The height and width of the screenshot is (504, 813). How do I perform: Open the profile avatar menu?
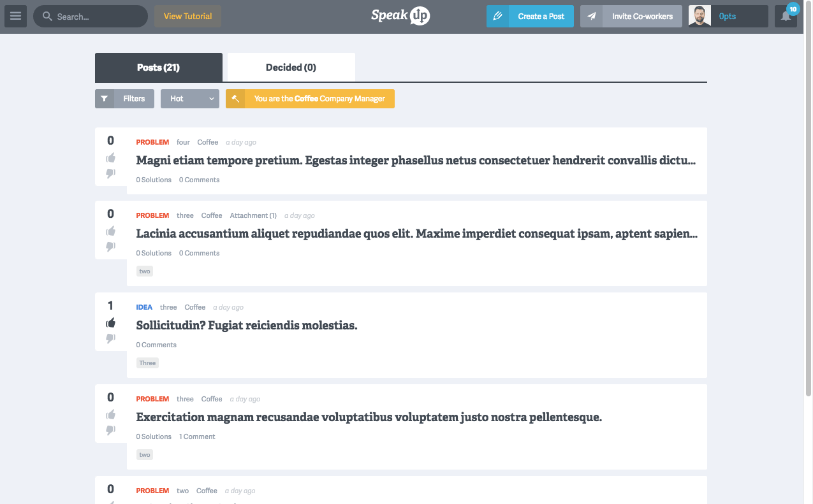pyautogui.click(x=699, y=16)
